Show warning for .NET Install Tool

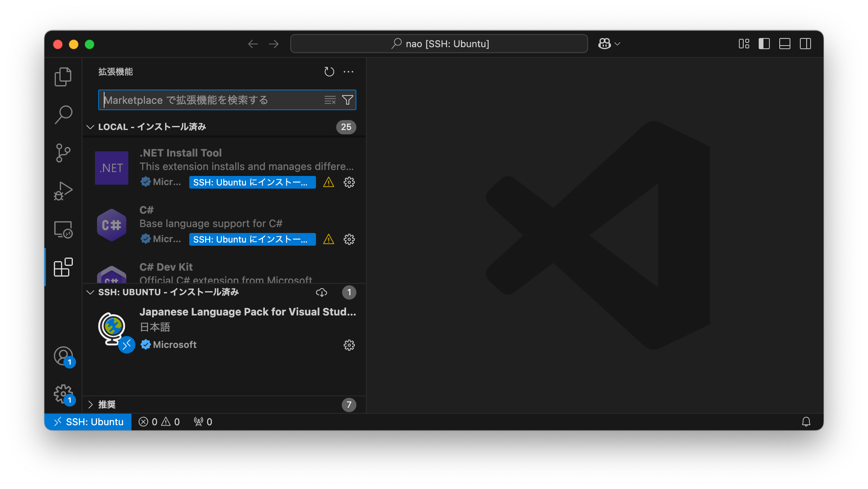[x=329, y=182]
